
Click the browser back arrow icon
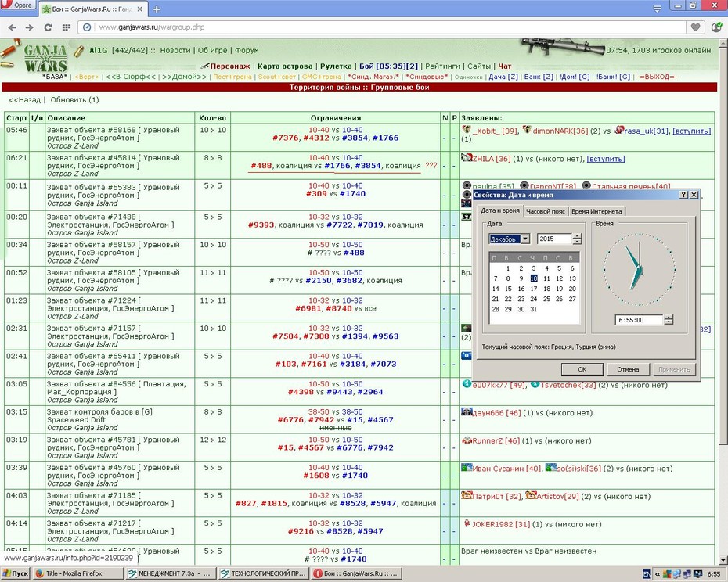(x=12, y=27)
